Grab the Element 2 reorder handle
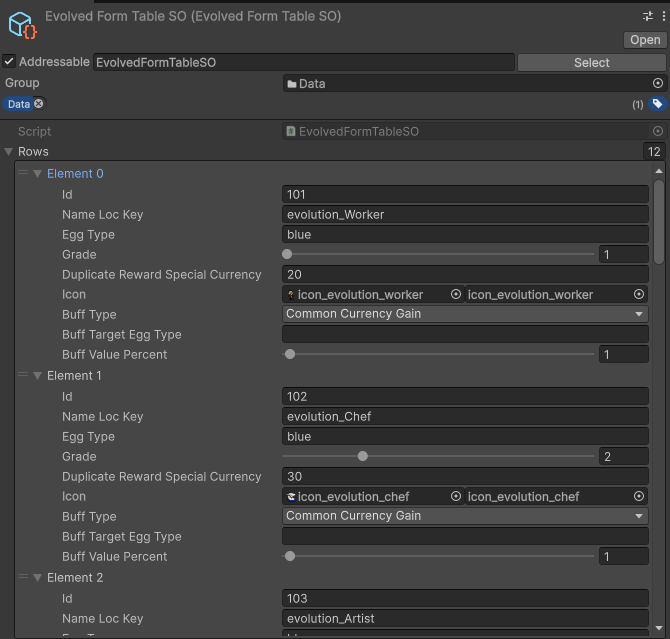The height and width of the screenshot is (639, 670). click(x=23, y=577)
